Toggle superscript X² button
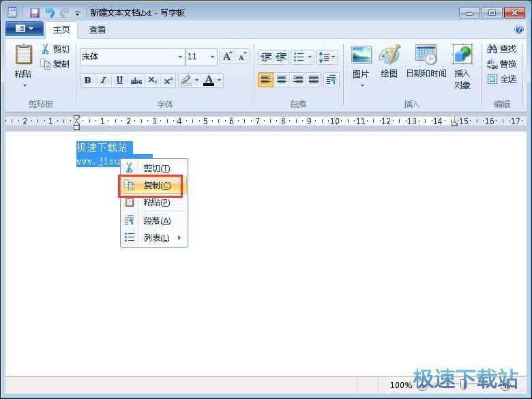The image size is (532, 399). 168,80
